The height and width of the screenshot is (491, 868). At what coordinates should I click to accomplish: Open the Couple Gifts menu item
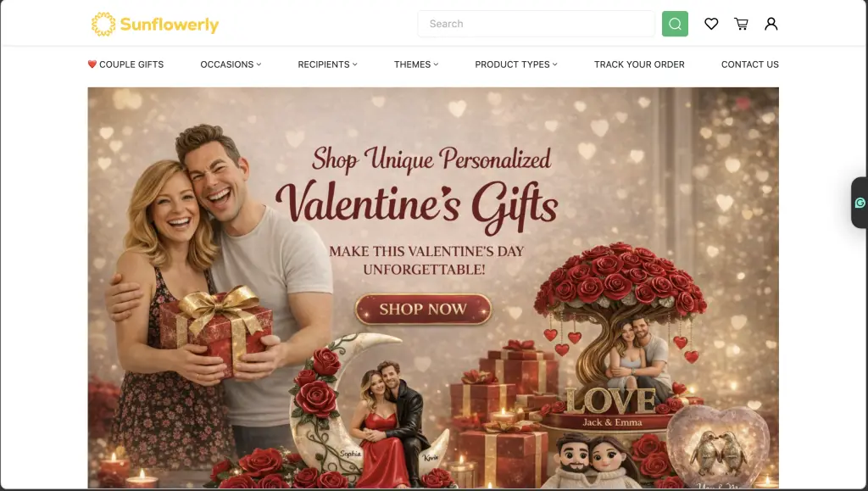click(131, 64)
